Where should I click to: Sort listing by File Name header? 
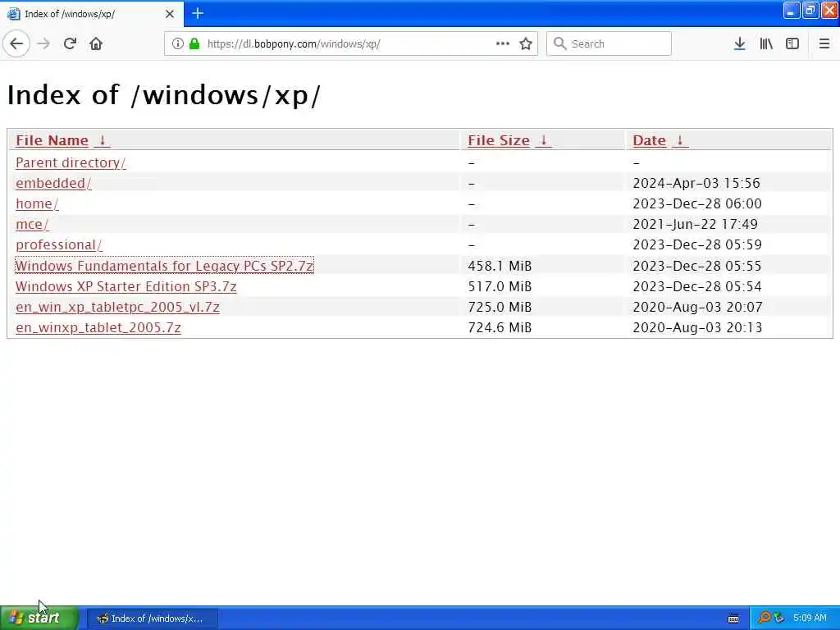click(52, 140)
